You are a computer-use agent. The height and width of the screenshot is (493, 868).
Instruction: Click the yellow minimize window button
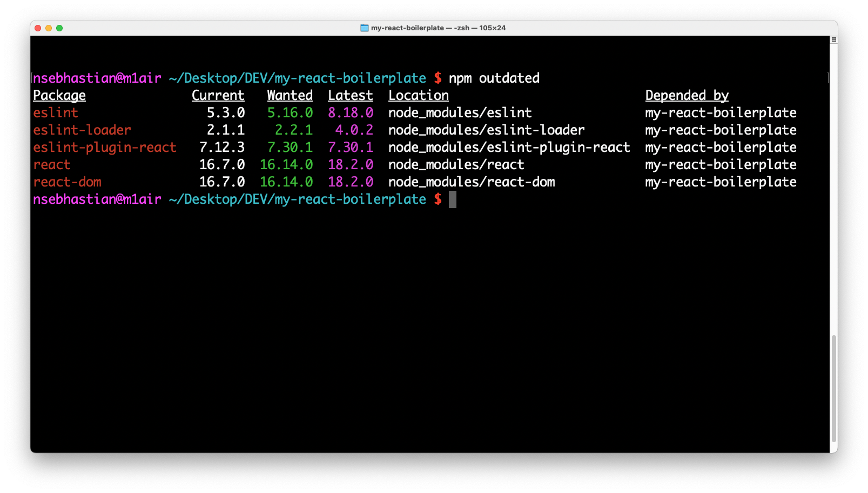tap(49, 28)
